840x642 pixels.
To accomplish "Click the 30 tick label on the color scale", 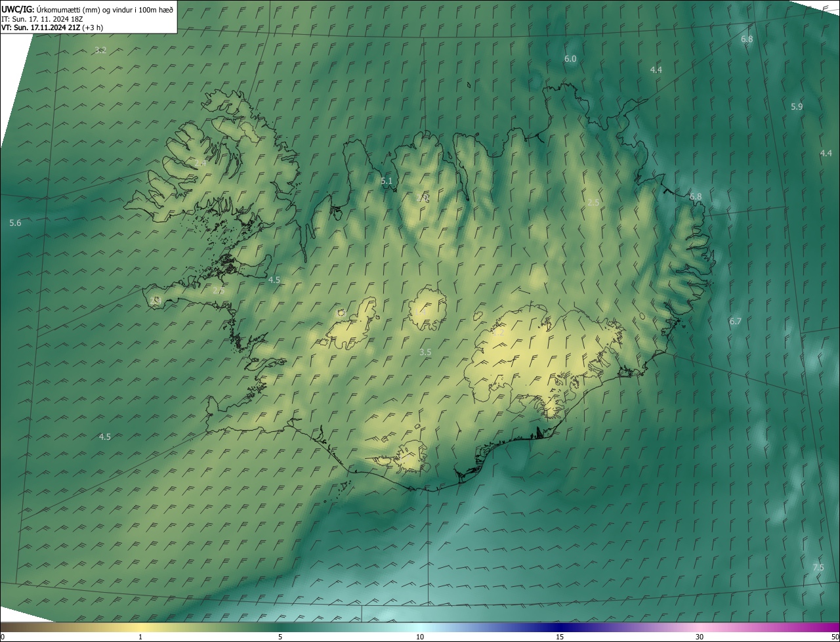I will [x=700, y=637].
